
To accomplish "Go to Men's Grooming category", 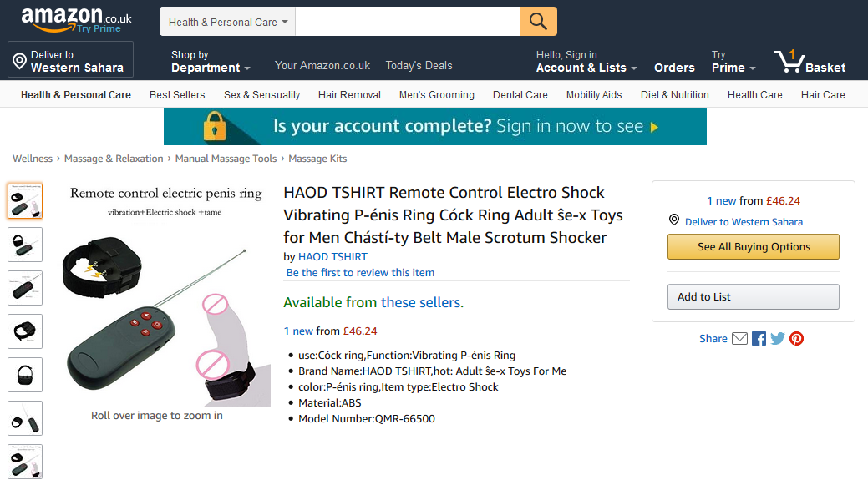I will click(x=436, y=94).
